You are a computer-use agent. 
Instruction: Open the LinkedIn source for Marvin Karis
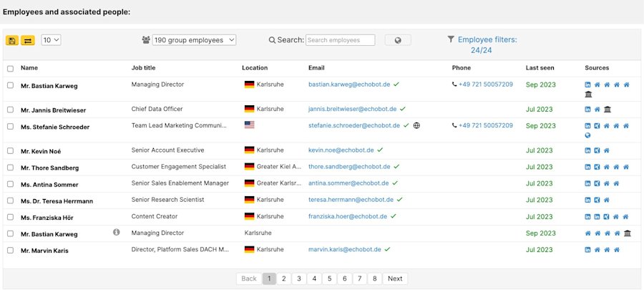pos(587,249)
